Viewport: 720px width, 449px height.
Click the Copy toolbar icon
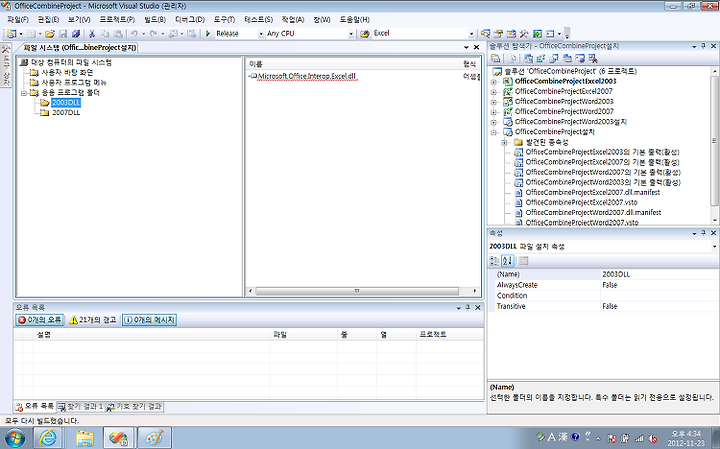coord(105,34)
